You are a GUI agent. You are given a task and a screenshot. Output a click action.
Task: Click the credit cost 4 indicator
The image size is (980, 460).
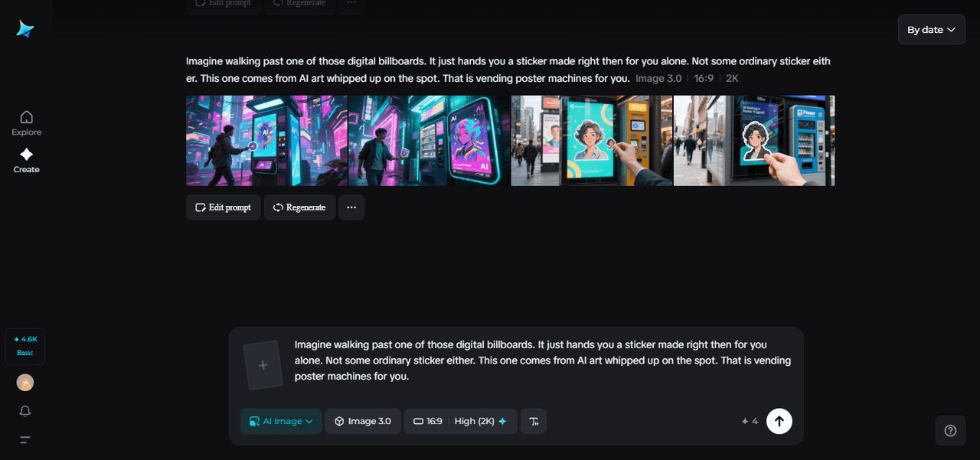(750, 421)
